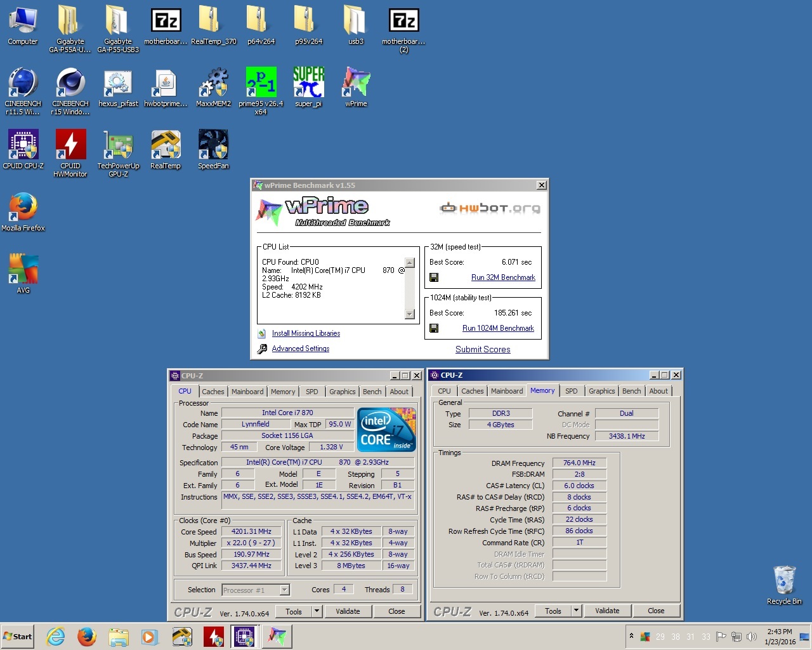Click Show desktop strip on the taskbar

(x=804, y=637)
